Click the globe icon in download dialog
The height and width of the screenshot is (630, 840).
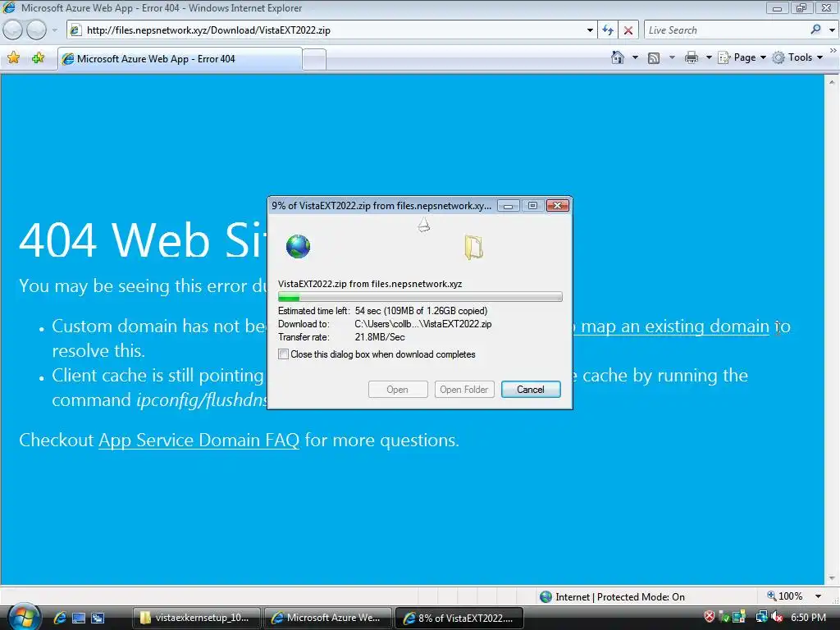[x=298, y=246]
